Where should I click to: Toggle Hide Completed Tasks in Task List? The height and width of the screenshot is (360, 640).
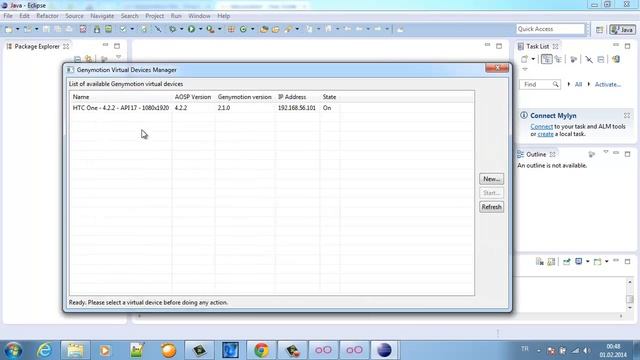(589, 60)
